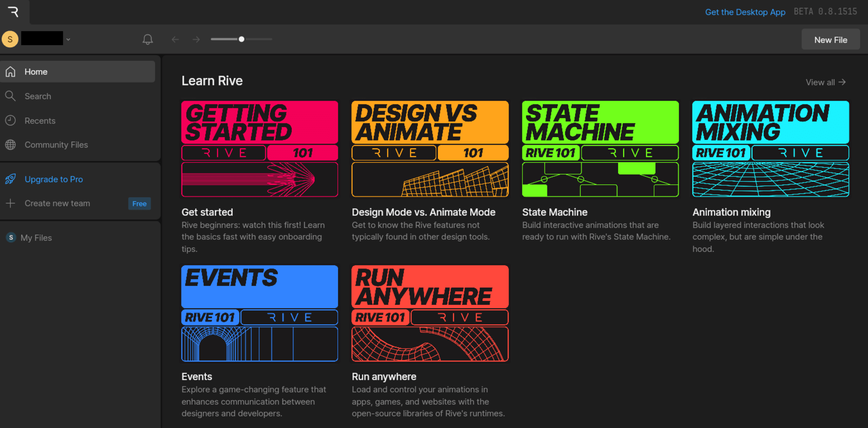This screenshot has width=868, height=428.
Task: Click the Learn Rive heading
Action: (212, 81)
